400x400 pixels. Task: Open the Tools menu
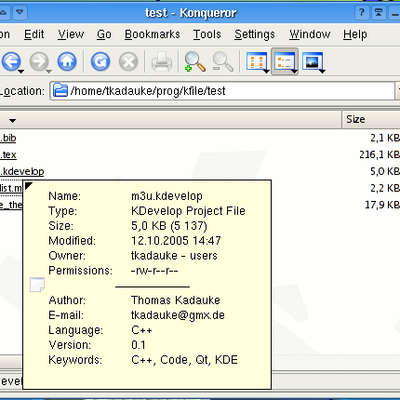pyautogui.click(x=207, y=34)
